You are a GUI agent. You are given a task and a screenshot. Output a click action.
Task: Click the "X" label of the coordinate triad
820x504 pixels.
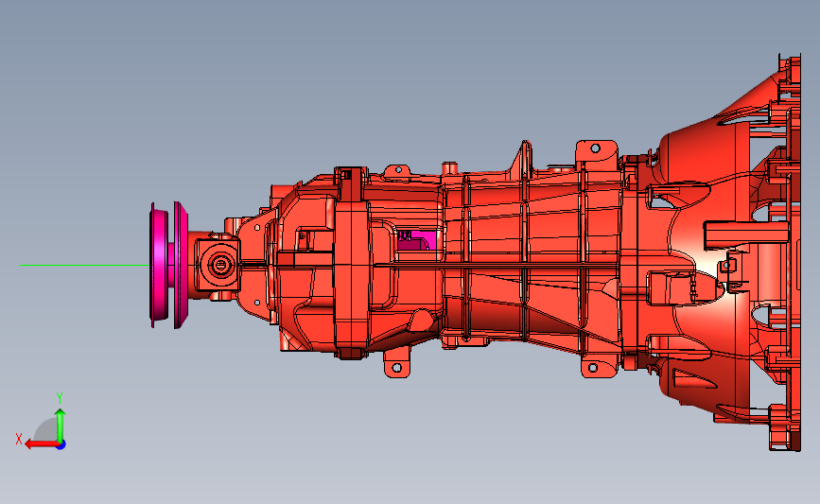19,439
